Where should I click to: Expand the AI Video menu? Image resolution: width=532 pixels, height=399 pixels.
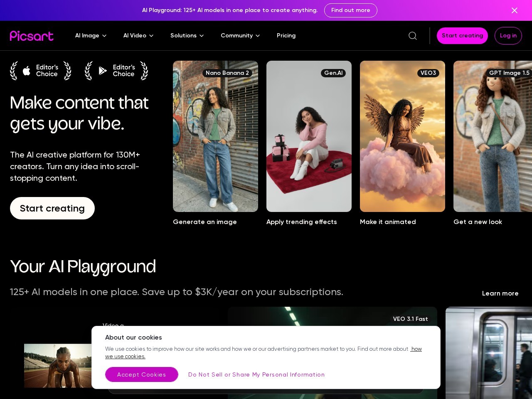tap(138, 36)
